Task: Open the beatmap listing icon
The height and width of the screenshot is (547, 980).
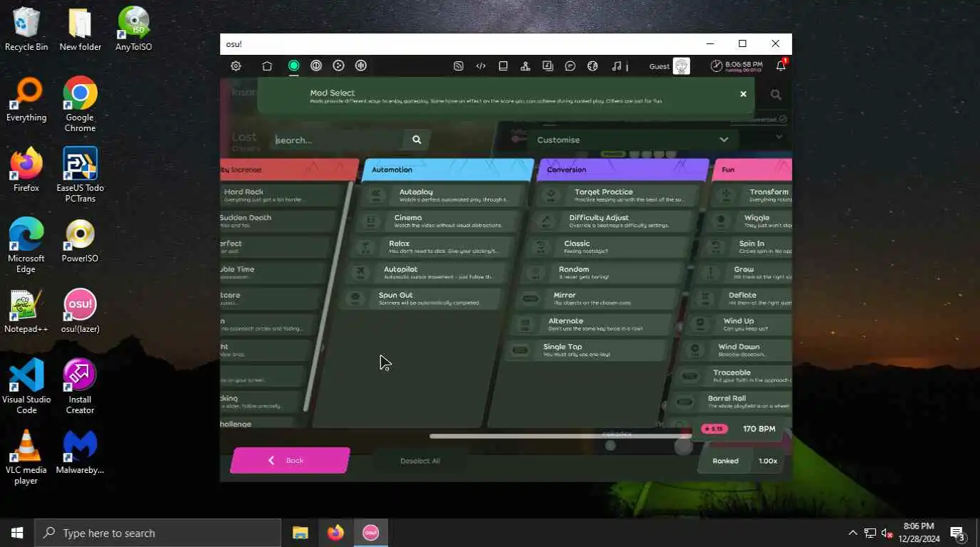Action: pyautogui.click(x=548, y=66)
